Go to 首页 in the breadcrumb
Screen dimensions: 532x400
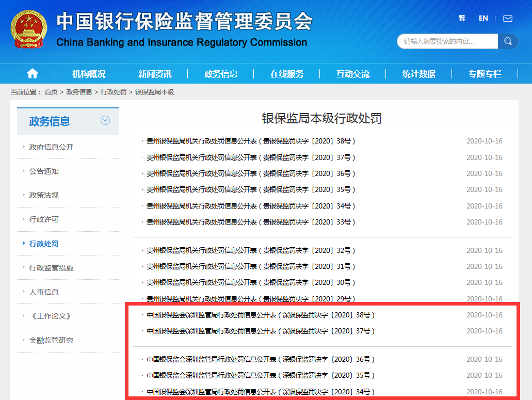coord(51,92)
